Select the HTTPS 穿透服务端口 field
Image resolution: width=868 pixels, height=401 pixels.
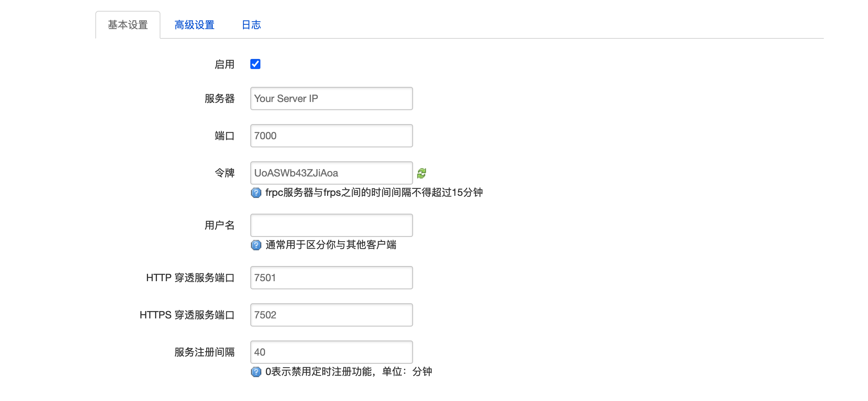pos(331,315)
